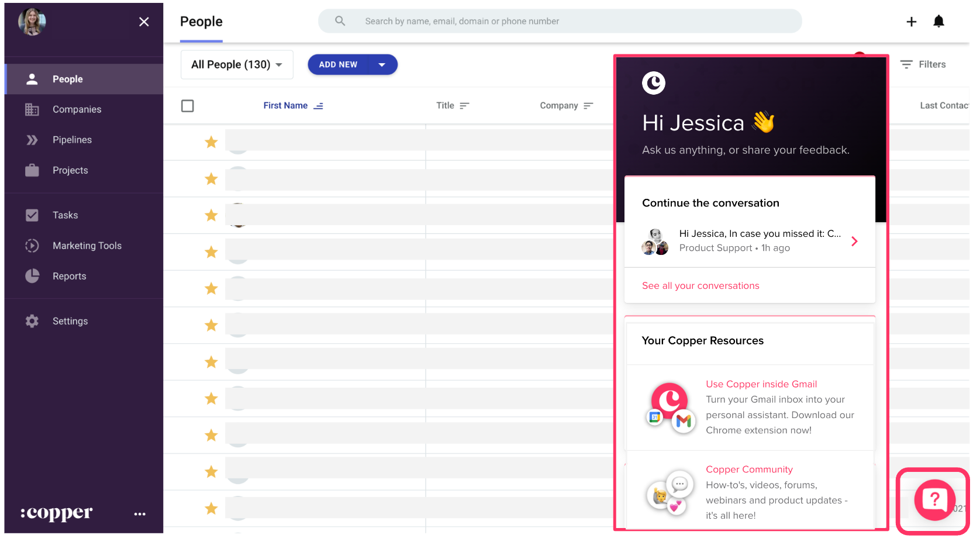
Task: Toggle the star on the seventh row
Action: [x=211, y=362]
